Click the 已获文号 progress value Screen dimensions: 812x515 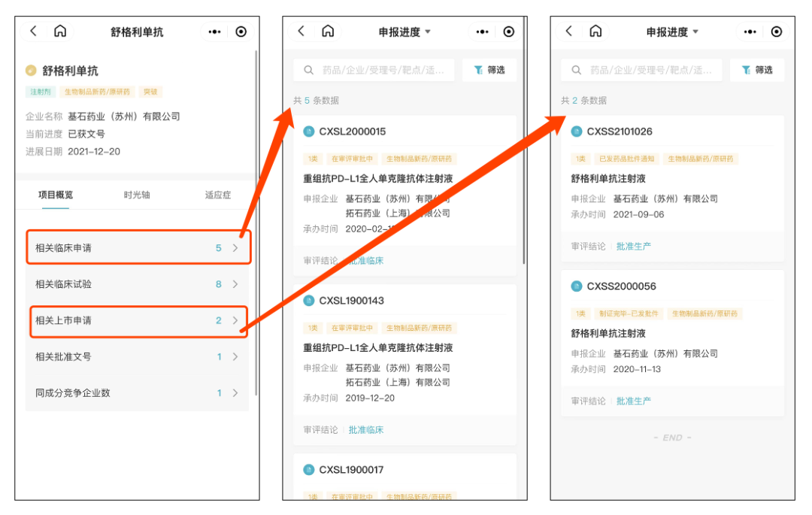click(x=86, y=134)
